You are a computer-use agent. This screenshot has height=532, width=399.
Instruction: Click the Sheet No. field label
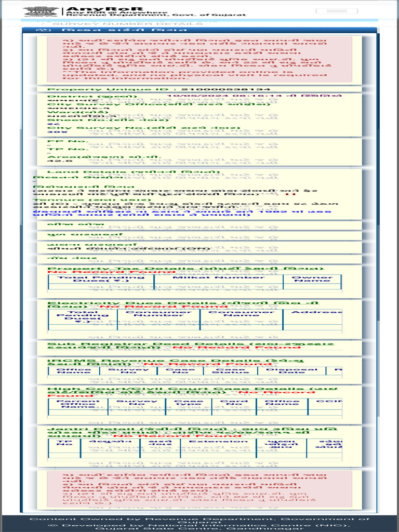coord(108,120)
